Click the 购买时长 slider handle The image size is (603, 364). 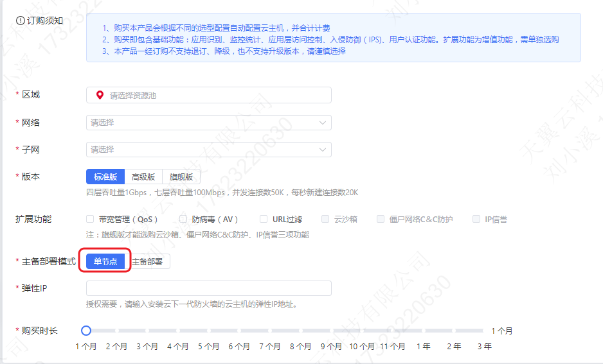86,331
